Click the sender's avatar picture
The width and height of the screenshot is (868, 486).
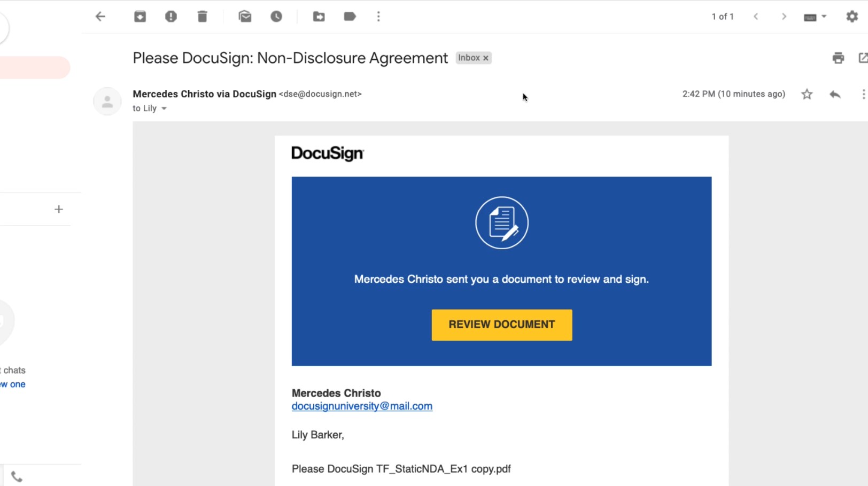click(x=107, y=101)
